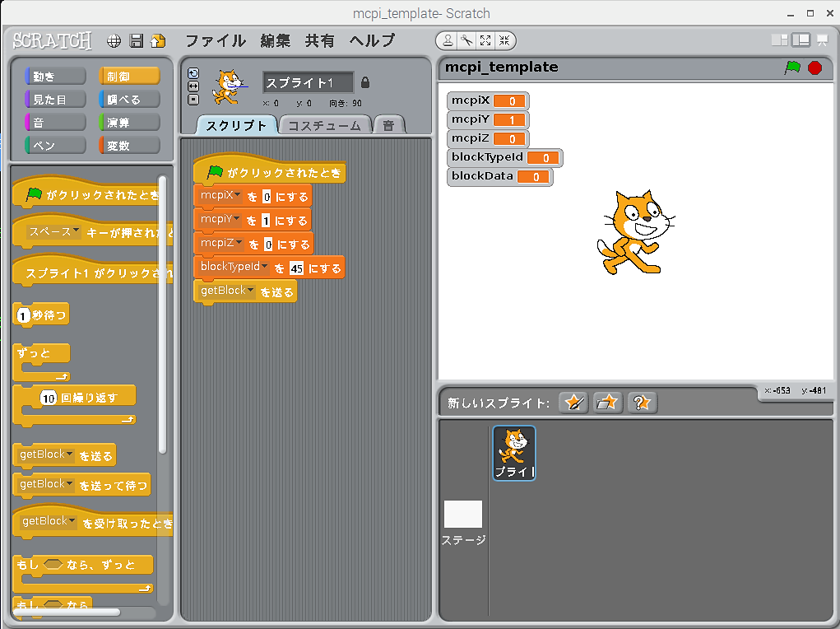Switch to small stage layout

tap(779, 40)
